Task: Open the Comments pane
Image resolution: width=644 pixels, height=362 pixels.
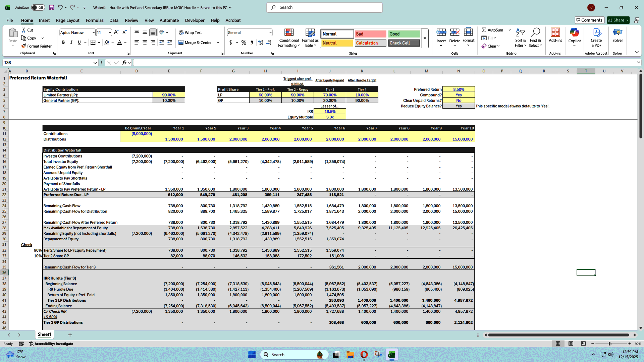Action: tap(589, 20)
